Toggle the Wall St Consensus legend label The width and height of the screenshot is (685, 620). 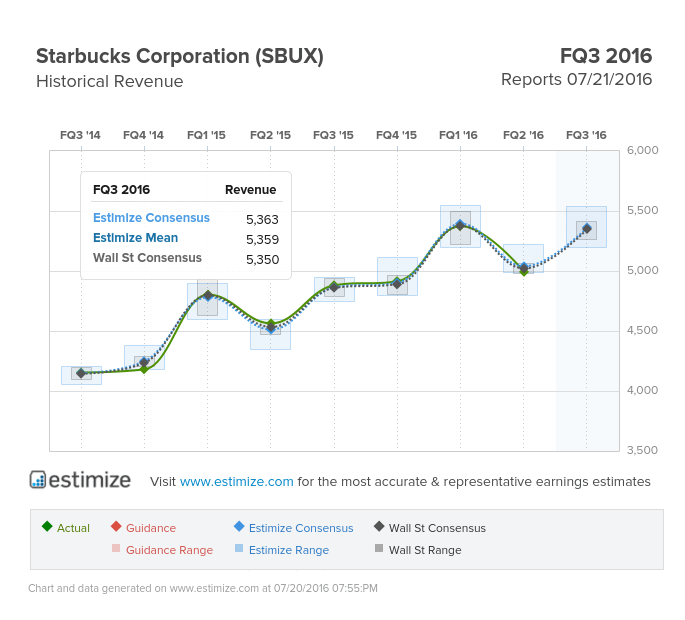(437, 528)
